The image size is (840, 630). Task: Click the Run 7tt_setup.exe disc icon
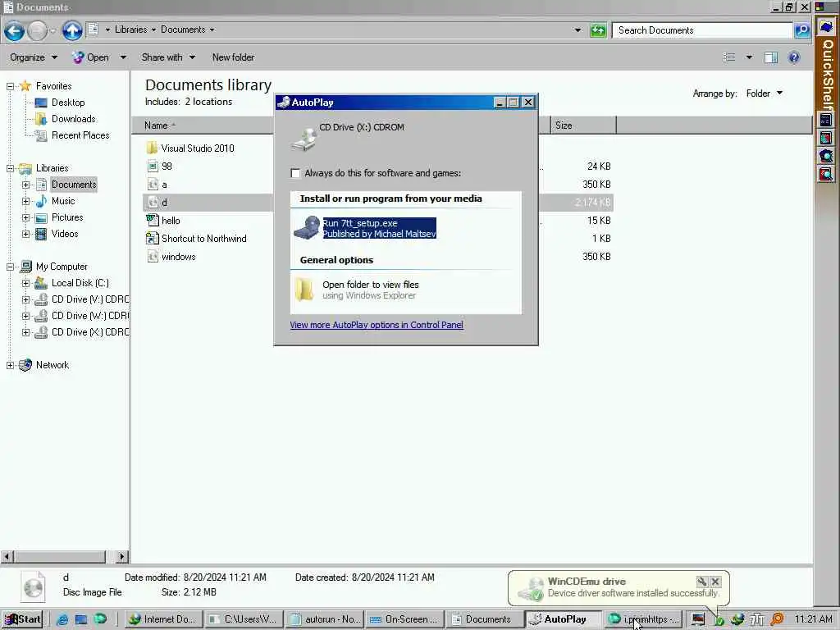[307, 228]
